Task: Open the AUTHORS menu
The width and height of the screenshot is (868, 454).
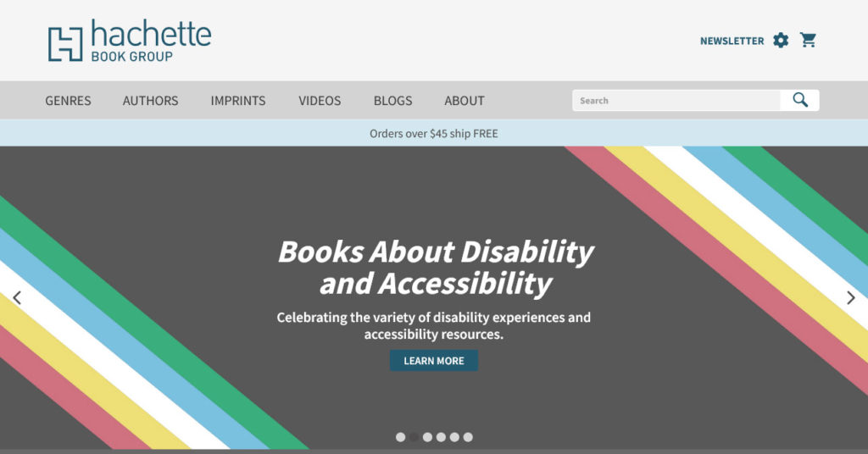Action: pyautogui.click(x=151, y=101)
